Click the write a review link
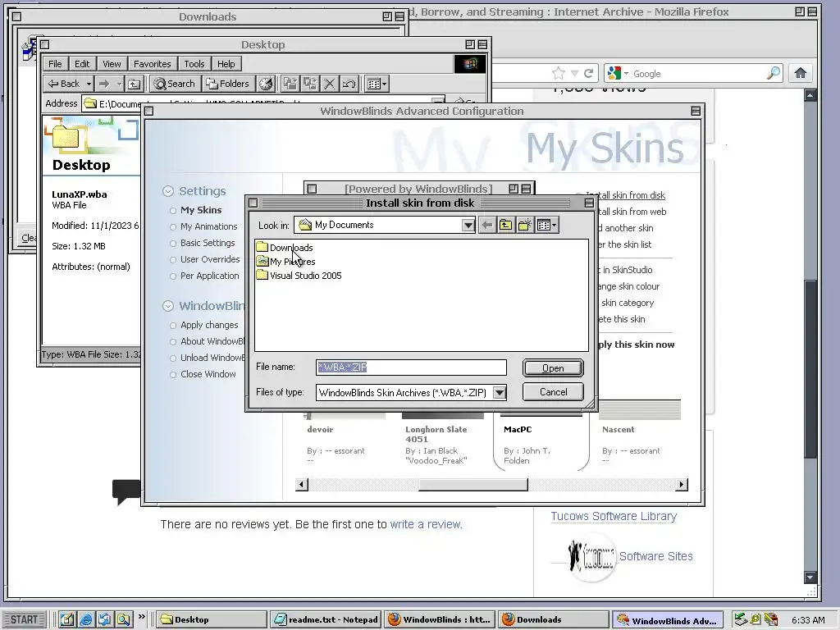 pyautogui.click(x=426, y=524)
